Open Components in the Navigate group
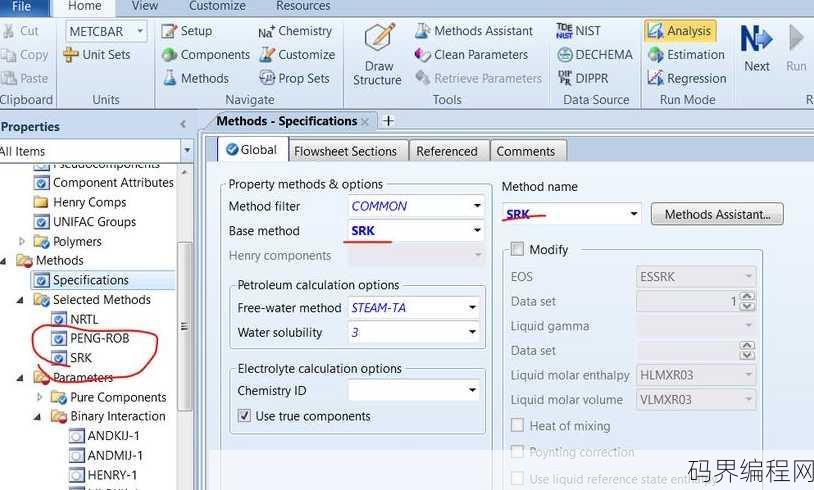The image size is (814, 490). 206,55
